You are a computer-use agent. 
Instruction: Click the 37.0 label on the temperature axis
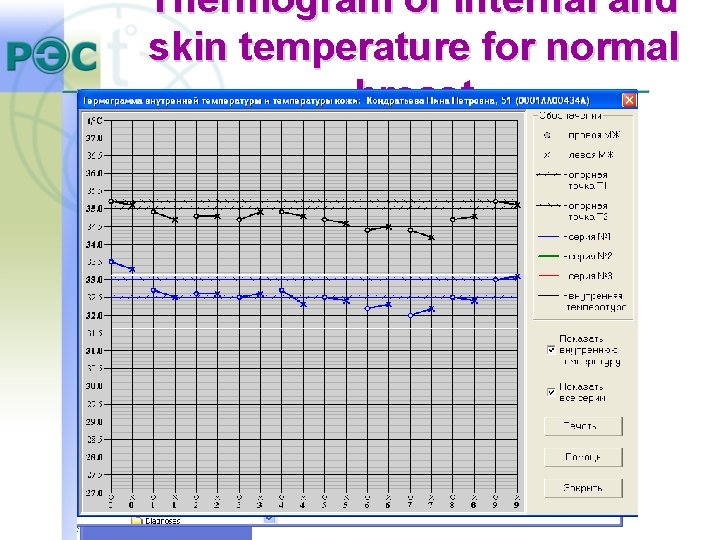coord(95,138)
